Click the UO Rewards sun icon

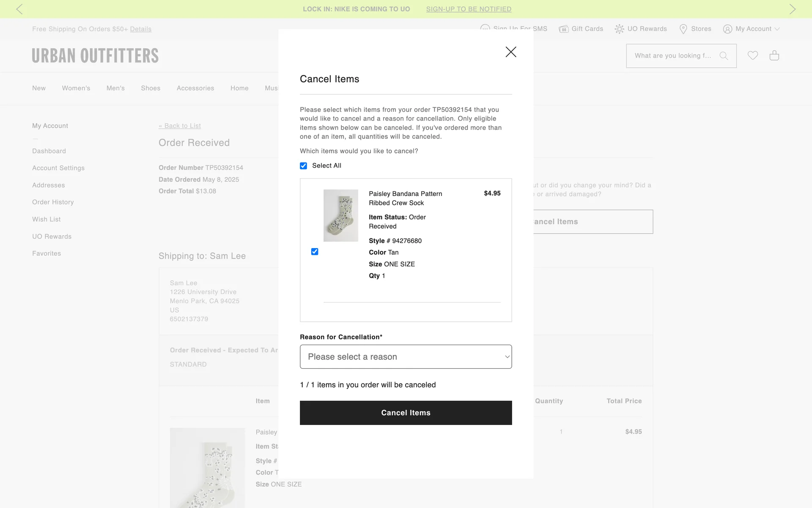(x=619, y=29)
